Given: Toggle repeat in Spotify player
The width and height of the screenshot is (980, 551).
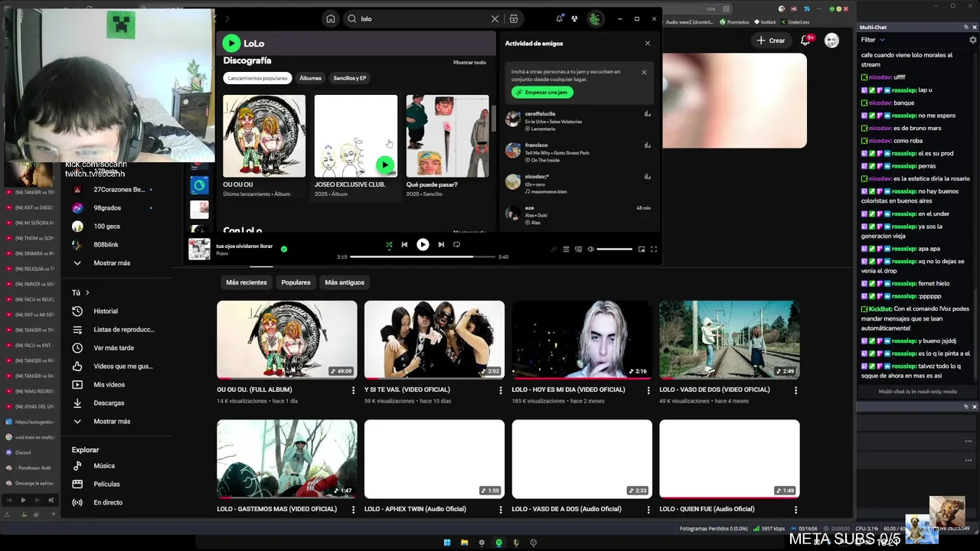Looking at the screenshot, I should click(456, 245).
